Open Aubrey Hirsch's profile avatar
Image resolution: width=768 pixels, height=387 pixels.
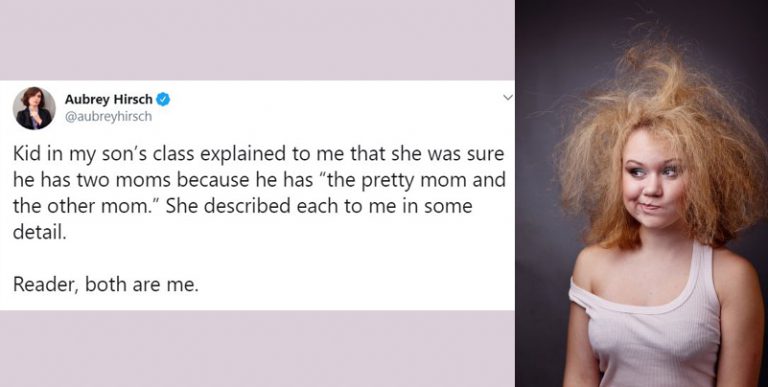coord(34,108)
